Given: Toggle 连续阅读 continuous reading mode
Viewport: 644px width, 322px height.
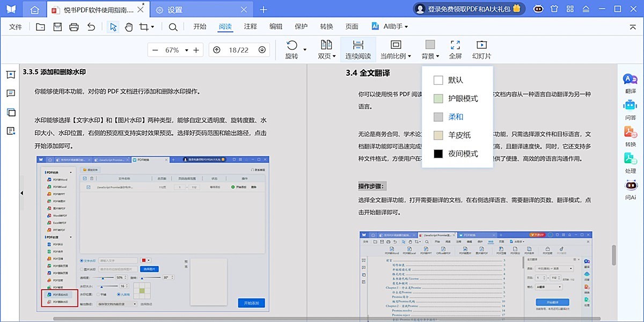Looking at the screenshot, I should tap(360, 48).
